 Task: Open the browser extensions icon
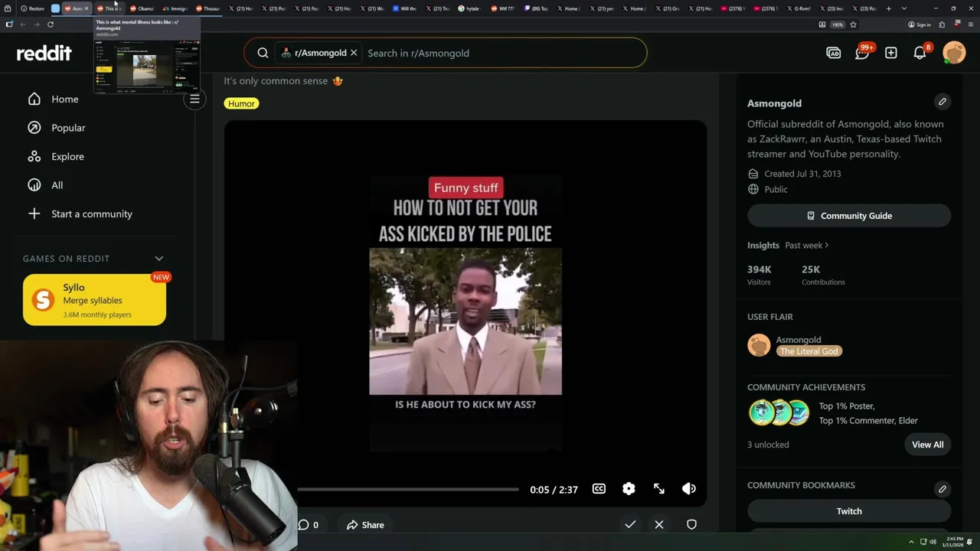coord(942,24)
